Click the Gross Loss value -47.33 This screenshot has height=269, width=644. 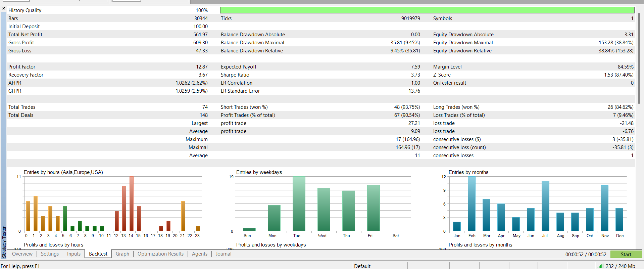coord(201,51)
